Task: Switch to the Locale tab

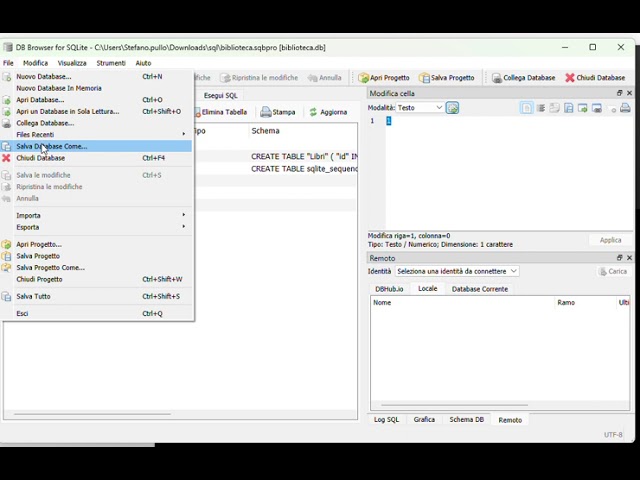Action: (427, 289)
